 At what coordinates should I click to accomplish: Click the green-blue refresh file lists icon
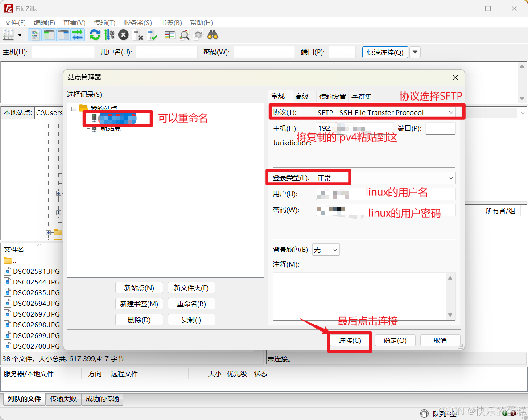pyautogui.click(x=95, y=35)
